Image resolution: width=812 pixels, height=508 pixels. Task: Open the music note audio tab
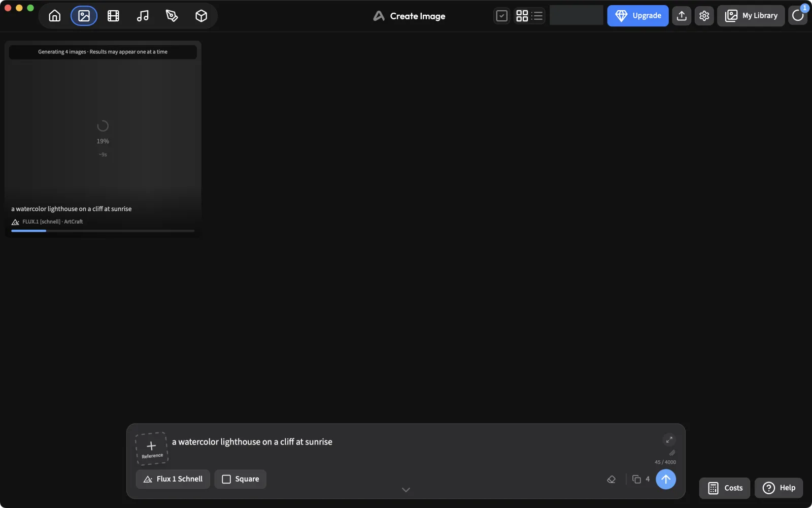[x=143, y=16]
